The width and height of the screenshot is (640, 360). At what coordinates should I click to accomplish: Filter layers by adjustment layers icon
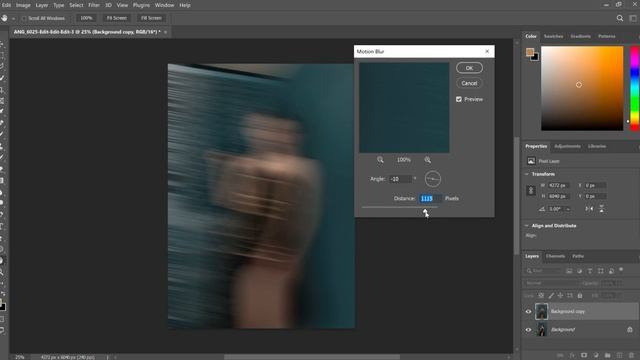(580, 271)
